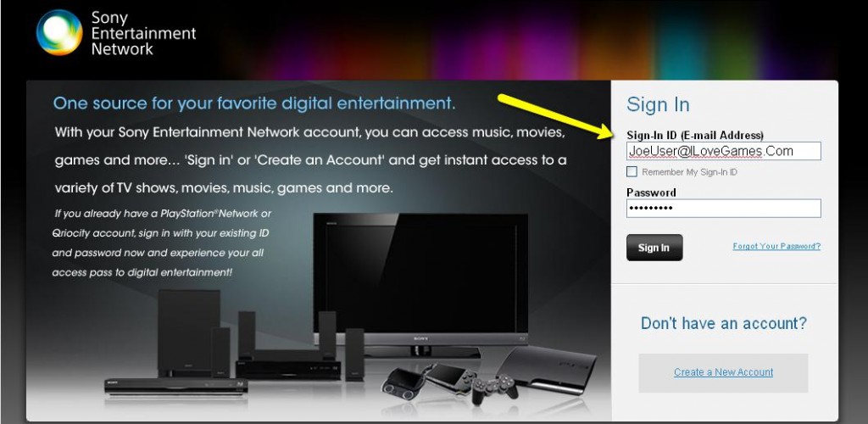Select the DualShock controller image
This screenshot has height=424, width=868.
pyautogui.click(x=494, y=390)
